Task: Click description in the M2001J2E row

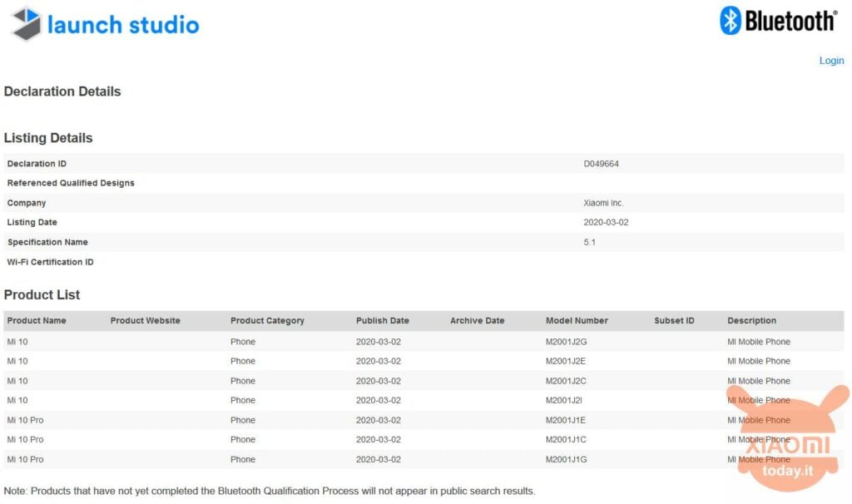Action: [759, 361]
